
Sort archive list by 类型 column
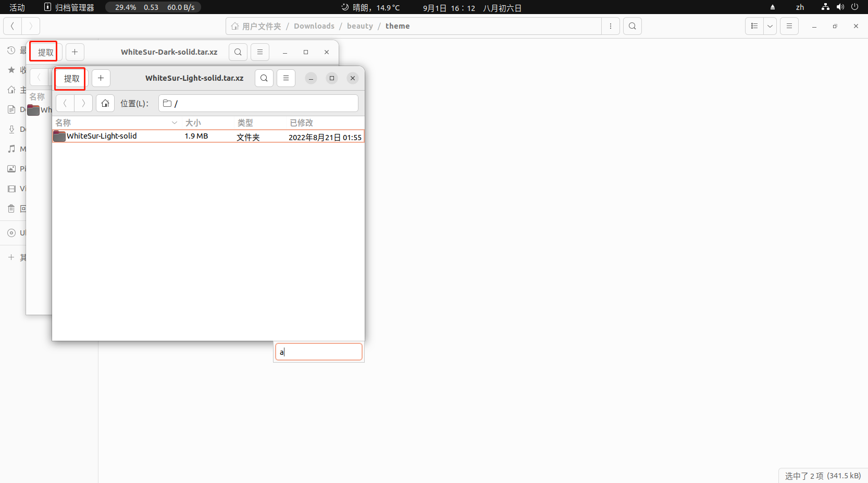pos(261,123)
